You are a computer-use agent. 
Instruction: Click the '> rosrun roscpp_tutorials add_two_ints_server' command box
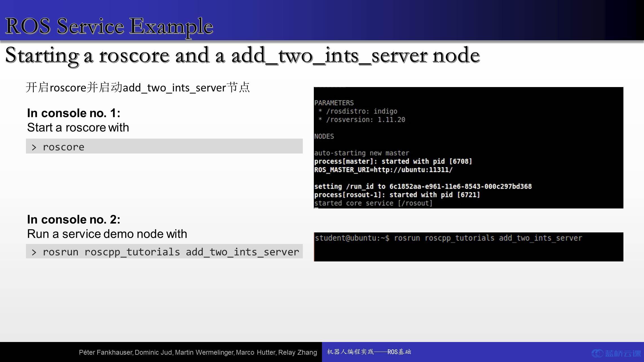[x=164, y=251]
